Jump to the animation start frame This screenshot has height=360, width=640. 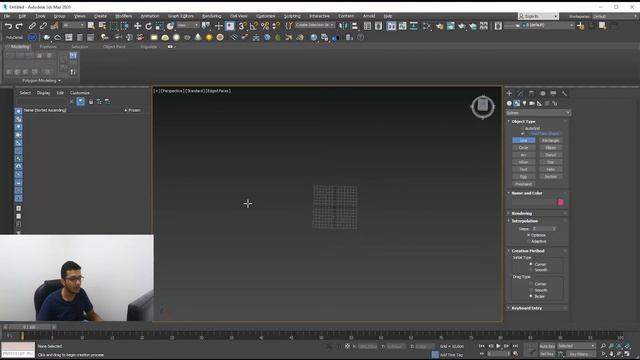482,346
